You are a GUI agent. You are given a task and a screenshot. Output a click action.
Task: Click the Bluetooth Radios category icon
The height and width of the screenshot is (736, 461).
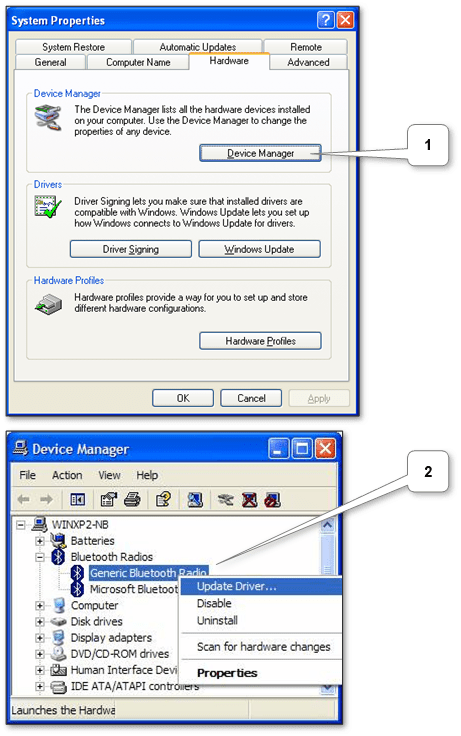(58, 557)
